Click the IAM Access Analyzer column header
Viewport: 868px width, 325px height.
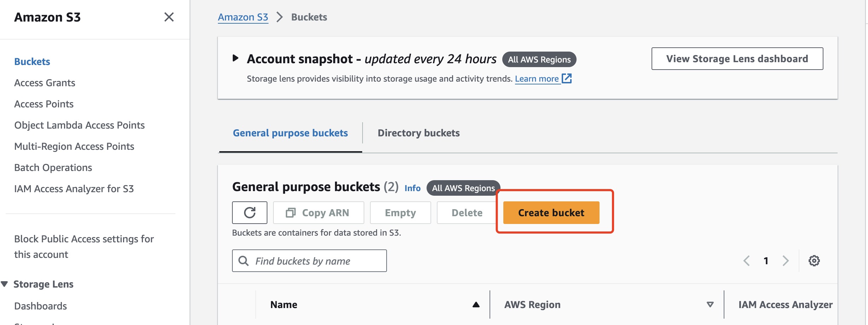tap(786, 305)
